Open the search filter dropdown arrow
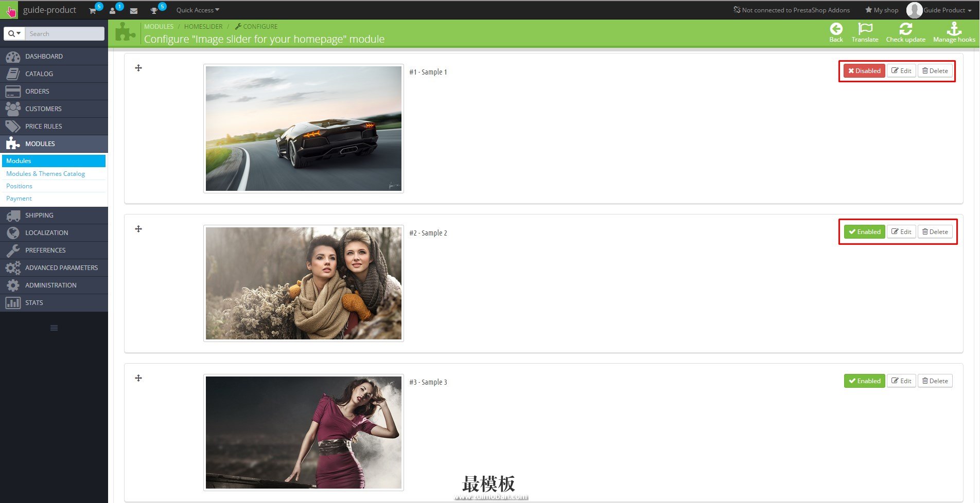The image size is (980, 503). pos(14,33)
